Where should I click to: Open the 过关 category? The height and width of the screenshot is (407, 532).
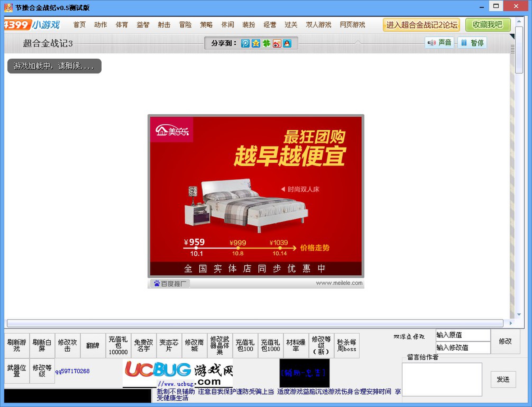[x=291, y=25]
